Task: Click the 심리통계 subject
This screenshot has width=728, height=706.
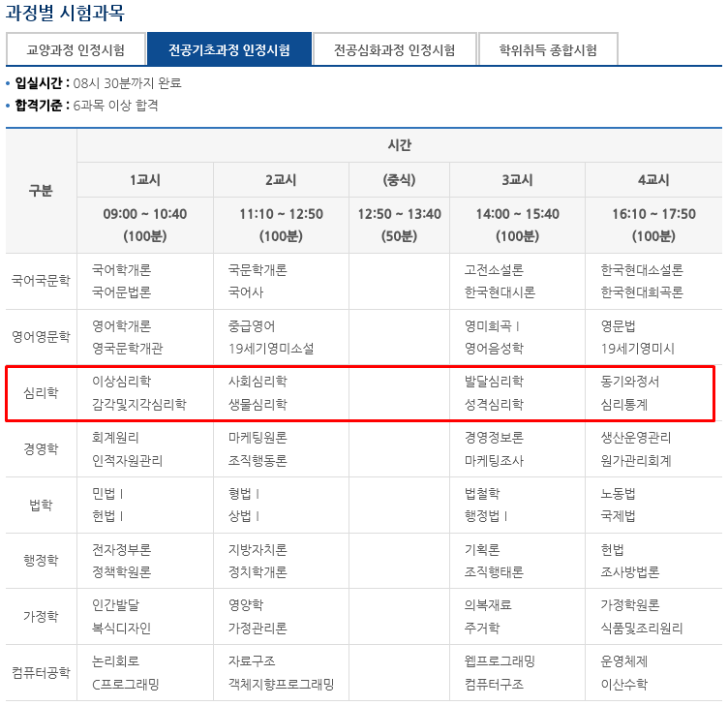Action: tap(624, 405)
